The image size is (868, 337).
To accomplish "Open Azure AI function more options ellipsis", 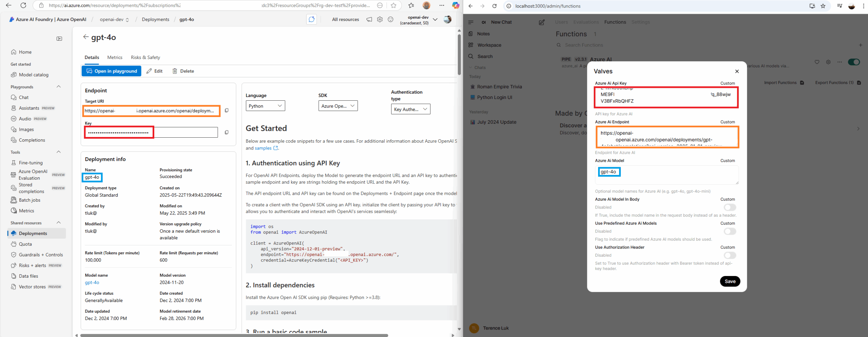I will [x=840, y=62].
